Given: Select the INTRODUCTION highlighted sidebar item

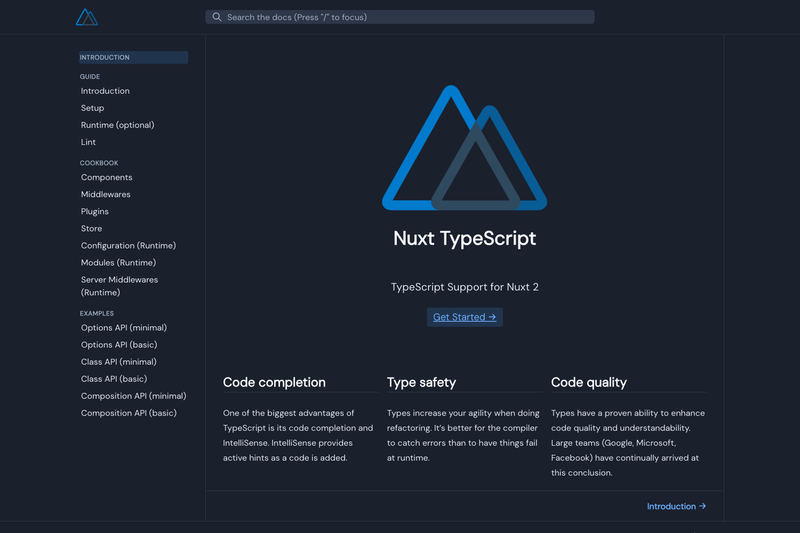Looking at the screenshot, I should tap(133, 57).
